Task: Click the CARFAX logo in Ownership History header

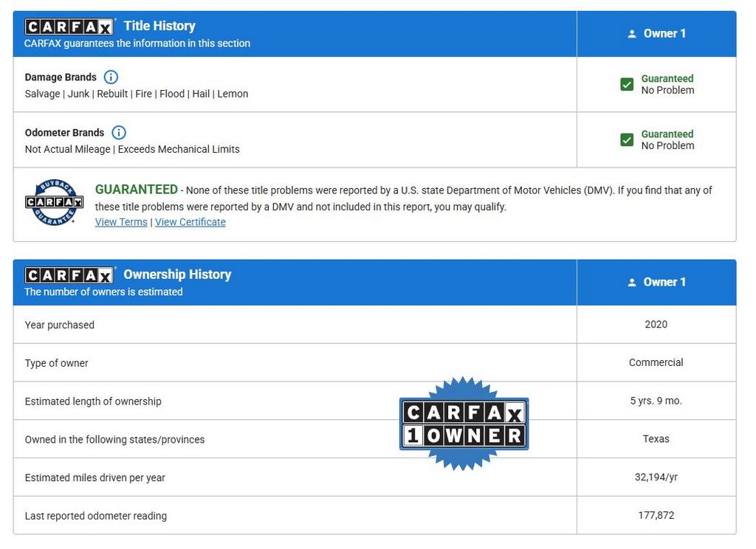Action: click(x=69, y=276)
